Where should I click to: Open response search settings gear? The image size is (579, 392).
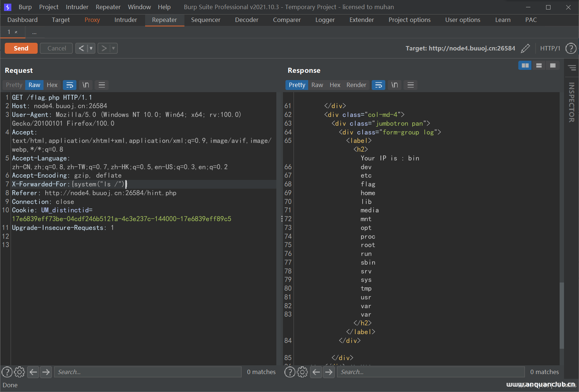(302, 372)
